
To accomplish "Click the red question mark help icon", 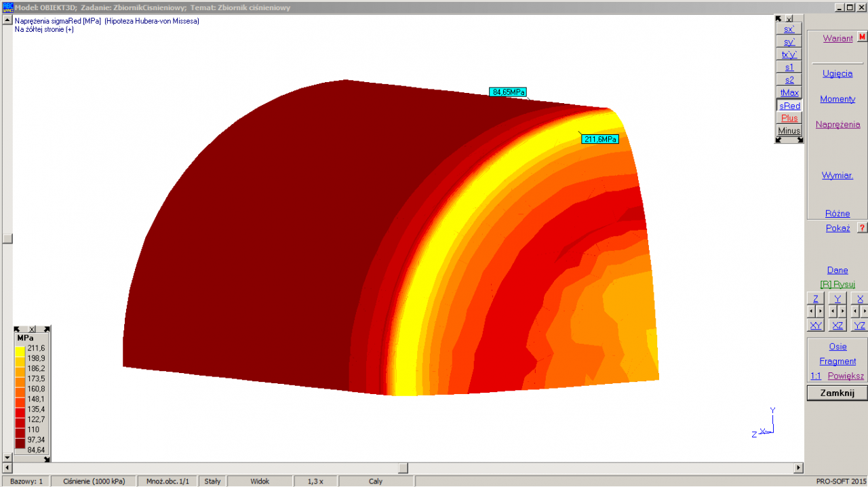I will pos(862,228).
